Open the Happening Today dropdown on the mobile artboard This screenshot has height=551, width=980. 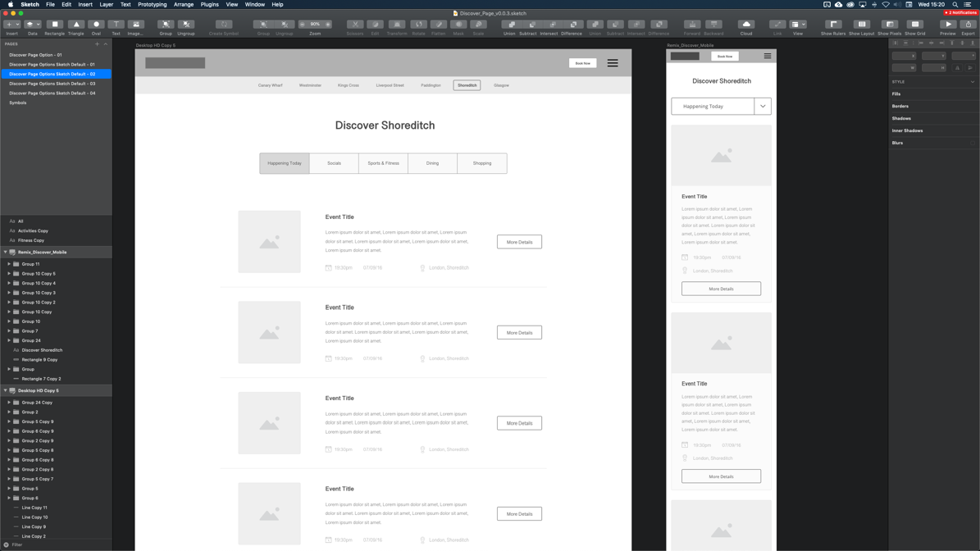tap(763, 106)
